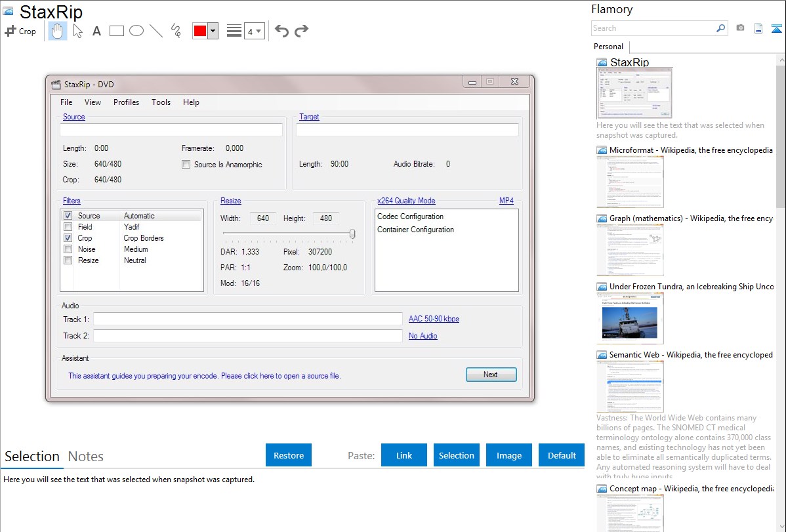Image resolution: width=786 pixels, height=532 pixels.
Task: Enable the Noise filter checkbox
Action: click(x=68, y=249)
